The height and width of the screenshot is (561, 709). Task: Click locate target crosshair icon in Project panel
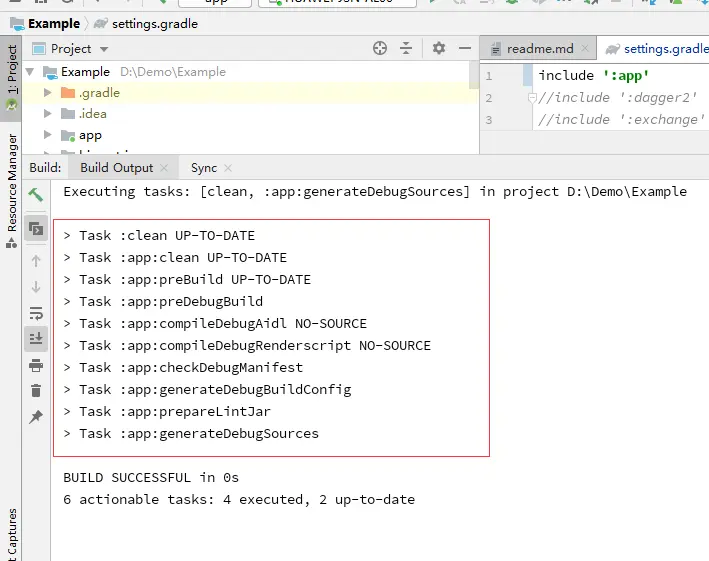point(380,48)
